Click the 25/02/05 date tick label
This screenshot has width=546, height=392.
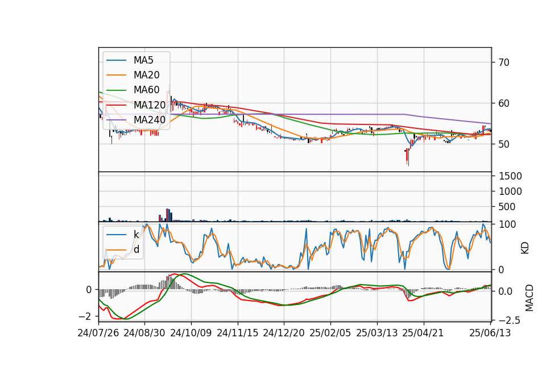tap(330, 333)
